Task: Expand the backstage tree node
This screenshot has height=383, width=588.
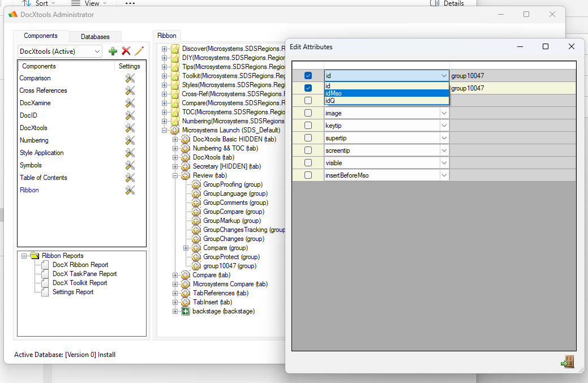Action: coord(175,311)
